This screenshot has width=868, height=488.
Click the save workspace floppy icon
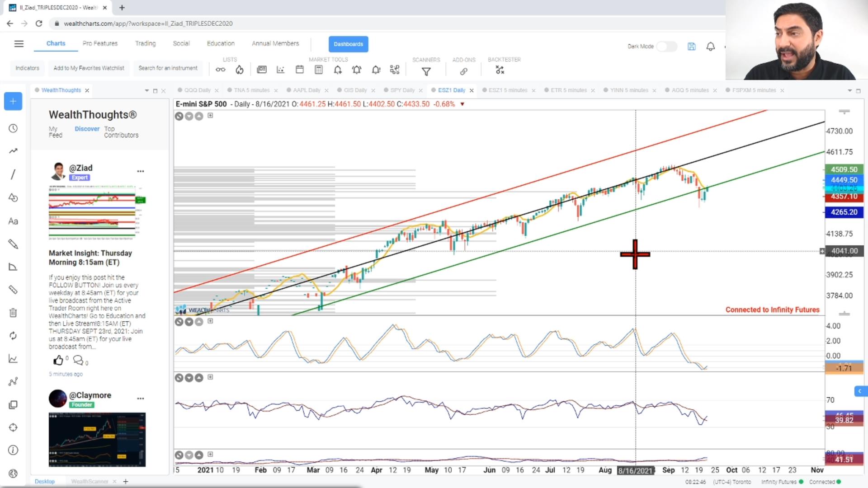(x=692, y=47)
